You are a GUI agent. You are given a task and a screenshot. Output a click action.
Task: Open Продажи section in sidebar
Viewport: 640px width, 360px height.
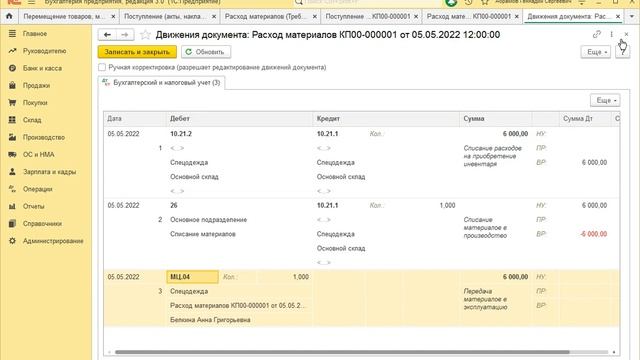[x=36, y=85]
